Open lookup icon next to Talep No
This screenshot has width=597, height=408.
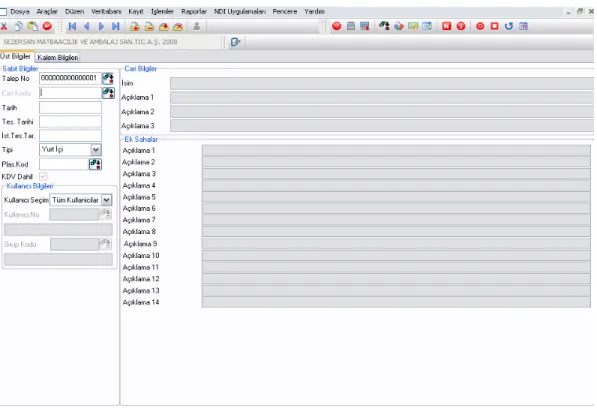click(108, 78)
